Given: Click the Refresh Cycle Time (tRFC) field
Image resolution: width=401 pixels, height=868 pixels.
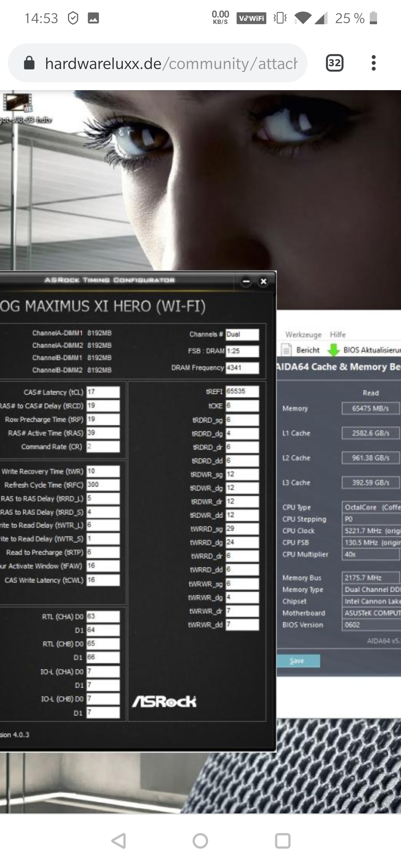Looking at the screenshot, I should click(x=103, y=485).
